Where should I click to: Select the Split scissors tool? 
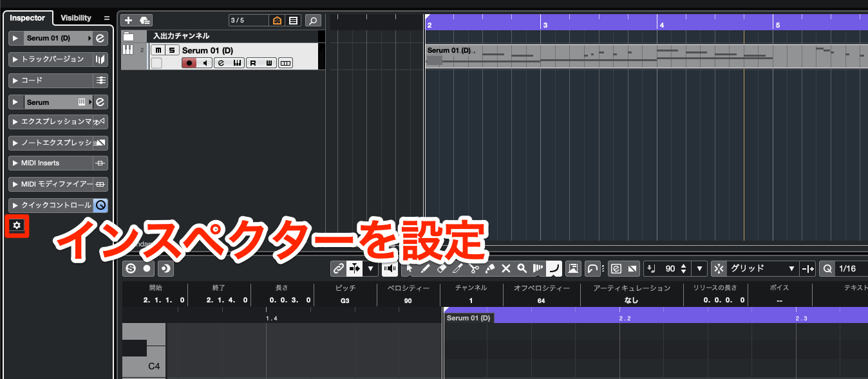474,268
